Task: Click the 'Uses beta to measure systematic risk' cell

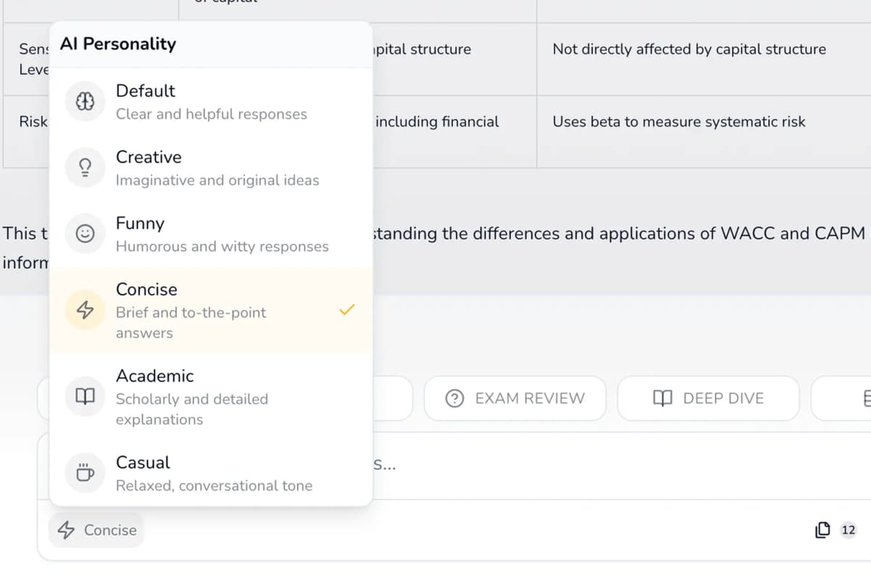Action: coord(679,122)
